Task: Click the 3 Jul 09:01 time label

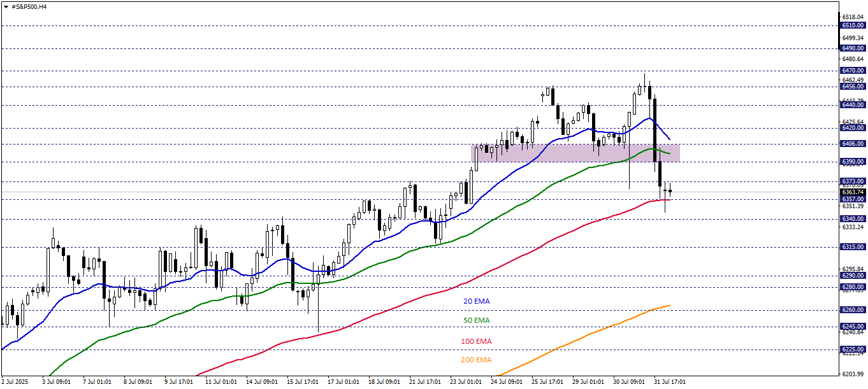Action: [x=57, y=382]
